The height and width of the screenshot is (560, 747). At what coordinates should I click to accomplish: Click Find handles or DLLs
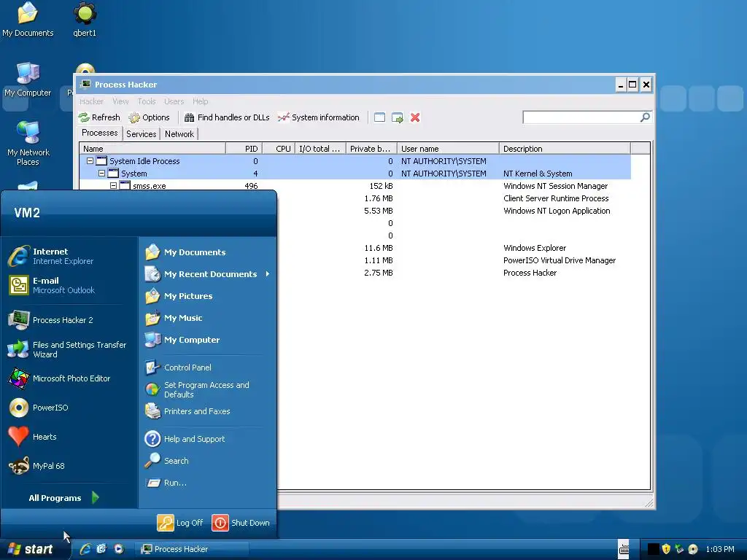tap(227, 117)
